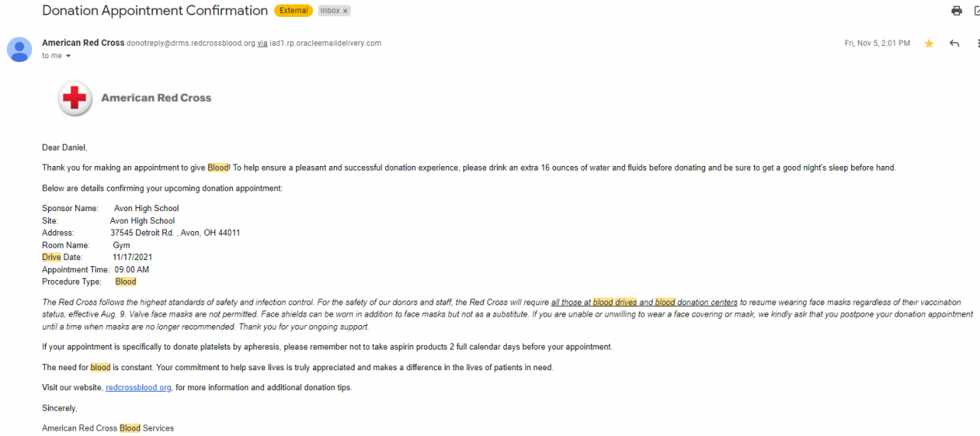
Task: Remove the Inbox label using its X
Action: coord(345,11)
